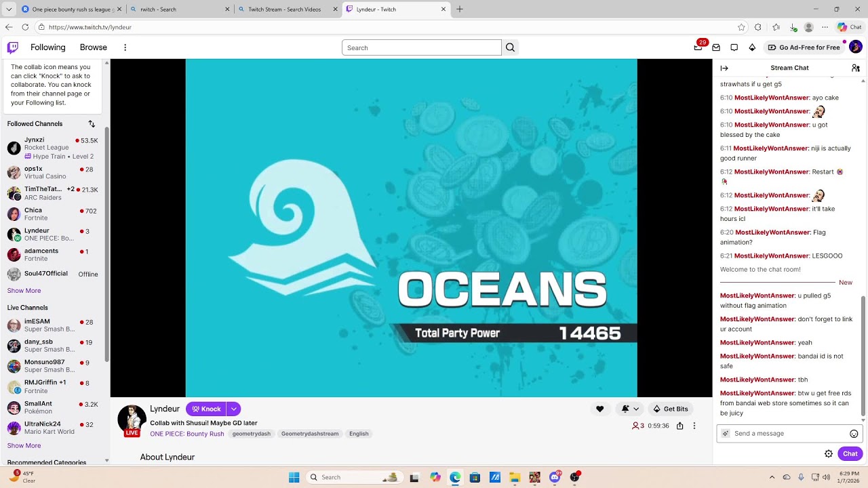Send message with the Chat button
This screenshot has width=868, height=488.
coord(850,454)
